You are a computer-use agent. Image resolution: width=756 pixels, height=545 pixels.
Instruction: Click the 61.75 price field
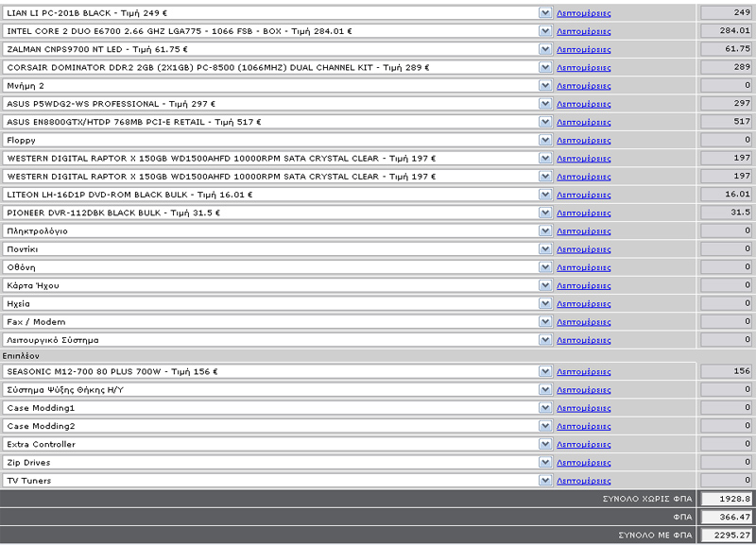pyautogui.click(x=726, y=49)
